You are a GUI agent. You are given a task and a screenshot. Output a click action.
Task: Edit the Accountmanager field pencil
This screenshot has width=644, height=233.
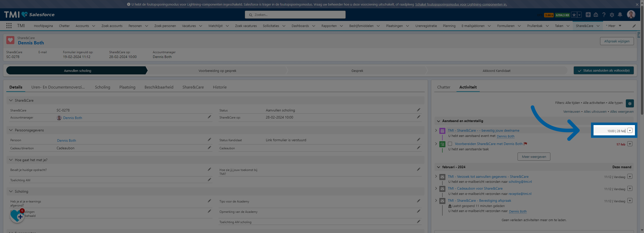(209, 117)
